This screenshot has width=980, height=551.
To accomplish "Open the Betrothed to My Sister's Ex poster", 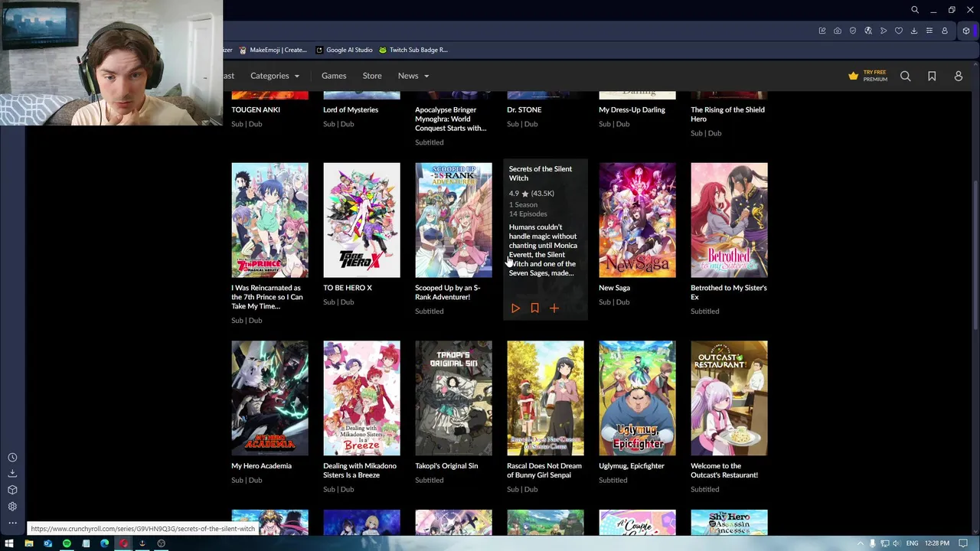I will click(729, 220).
